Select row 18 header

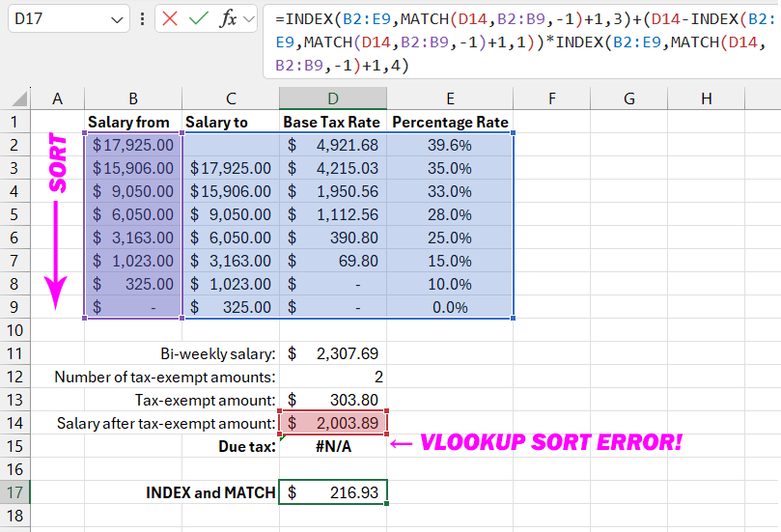pos(14,516)
